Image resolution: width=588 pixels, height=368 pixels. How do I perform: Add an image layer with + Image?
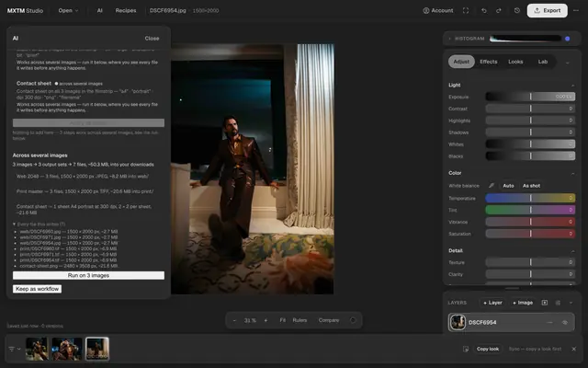(x=523, y=303)
